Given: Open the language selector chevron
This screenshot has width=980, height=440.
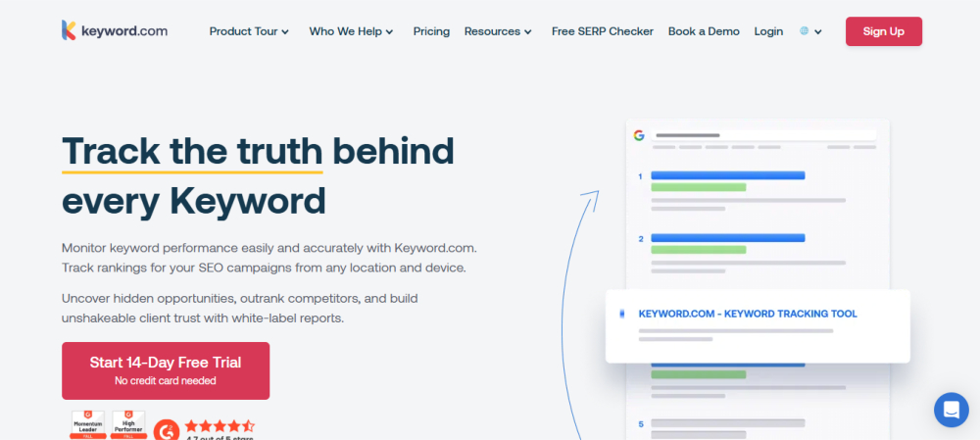Looking at the screenshot, I should click(818, 32).
